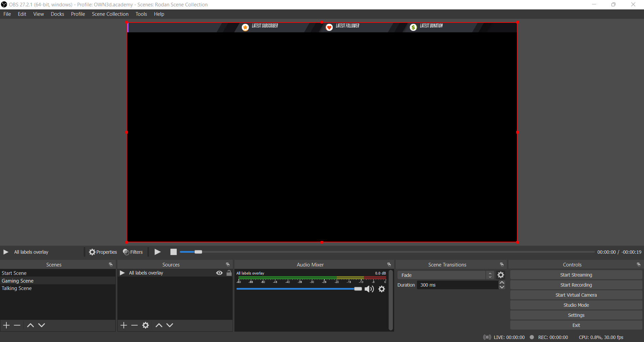
Task: Open audio mixer settings gear for All labels overlay
Action: pyautogui.click(x=382, y=289)
